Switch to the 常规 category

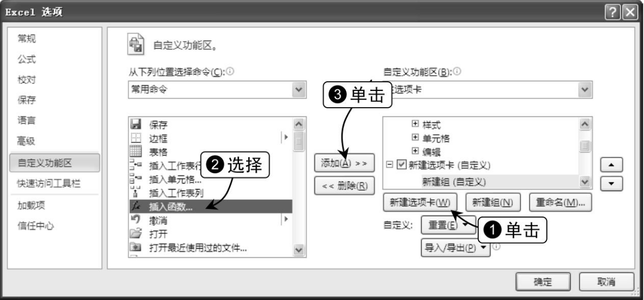27,38
